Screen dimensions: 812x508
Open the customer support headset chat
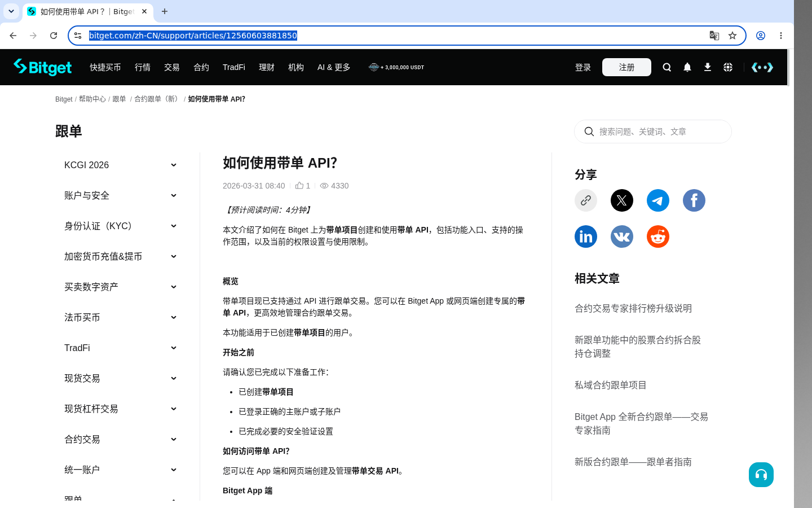761,475
